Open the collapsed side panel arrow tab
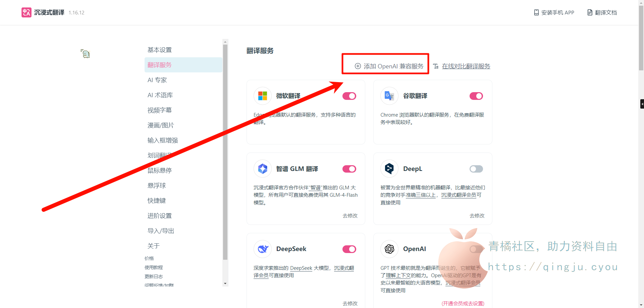 [642, 104]
